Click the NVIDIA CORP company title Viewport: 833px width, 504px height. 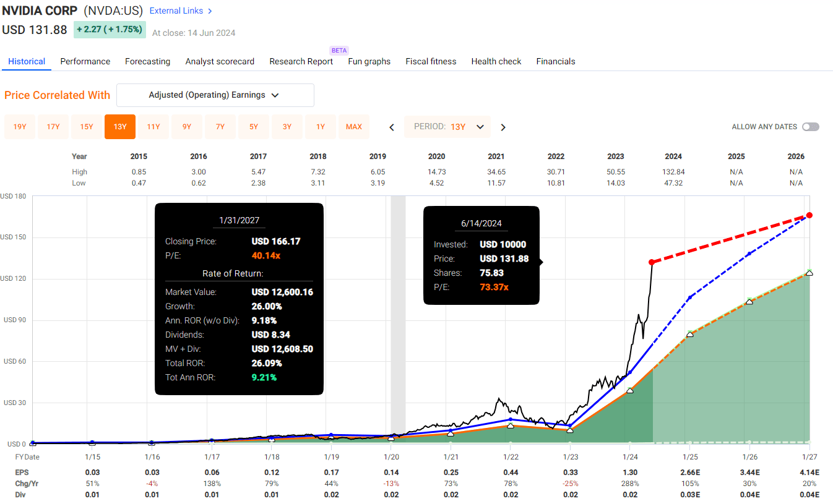click(x=40, y=11)
